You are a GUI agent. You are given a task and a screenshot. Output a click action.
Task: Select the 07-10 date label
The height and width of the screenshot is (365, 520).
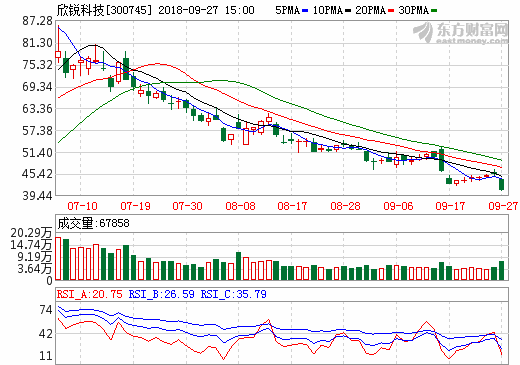pos(82,206)
